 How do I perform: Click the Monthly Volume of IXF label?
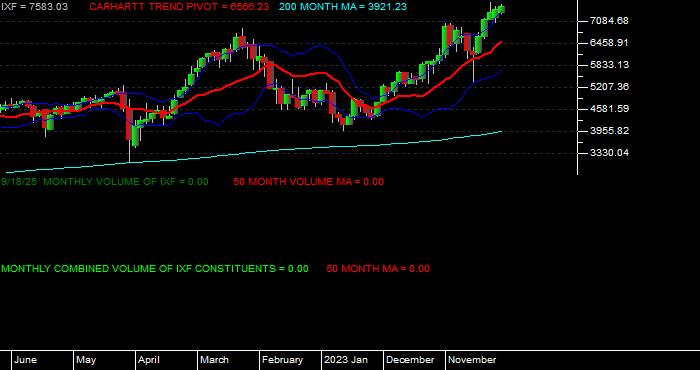click(126, 182)
